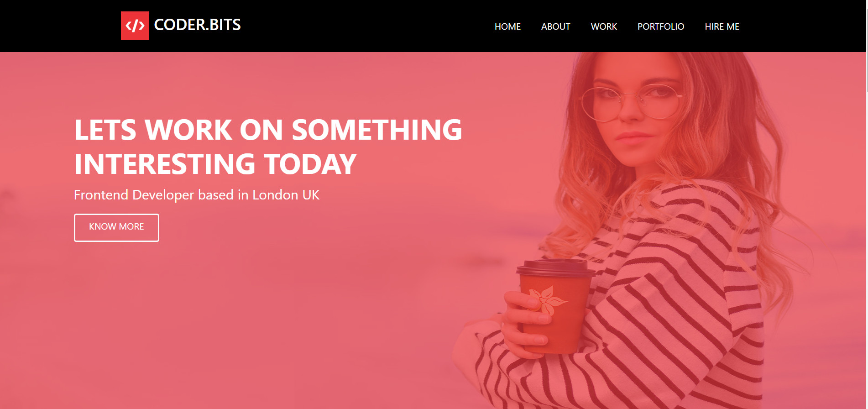This screenshot has height=409, width=868.
Task: Click the page's vertical scrollbar thumb
Action: [866, 46]
